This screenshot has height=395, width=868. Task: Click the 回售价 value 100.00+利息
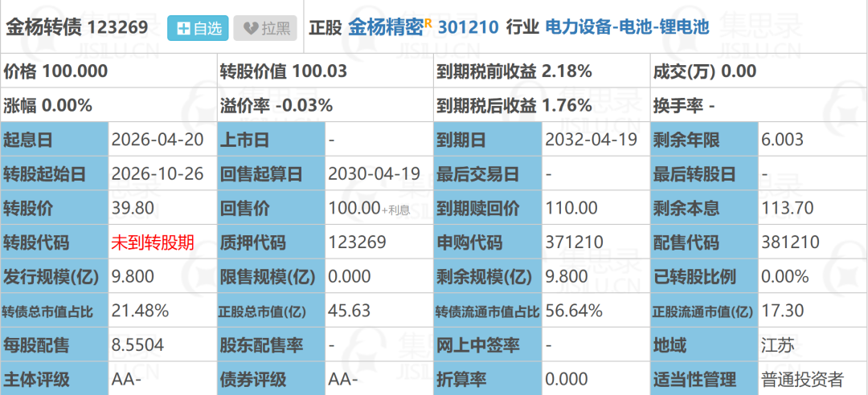369,208
